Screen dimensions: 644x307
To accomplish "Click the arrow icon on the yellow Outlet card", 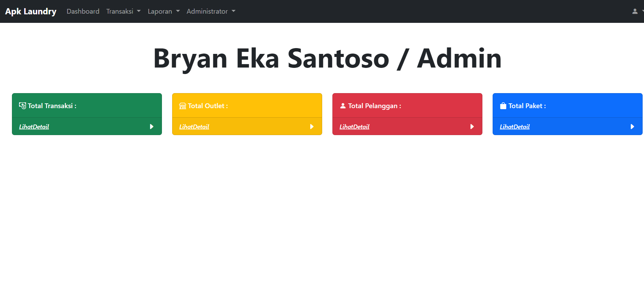I will click(x=312, y=127).
